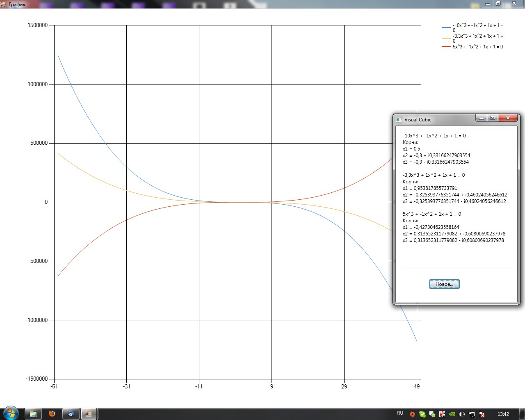This screenshot has width=525, height=420.
Task: Switch to the Visual Cubic app taskbar button
Action: 89,414
